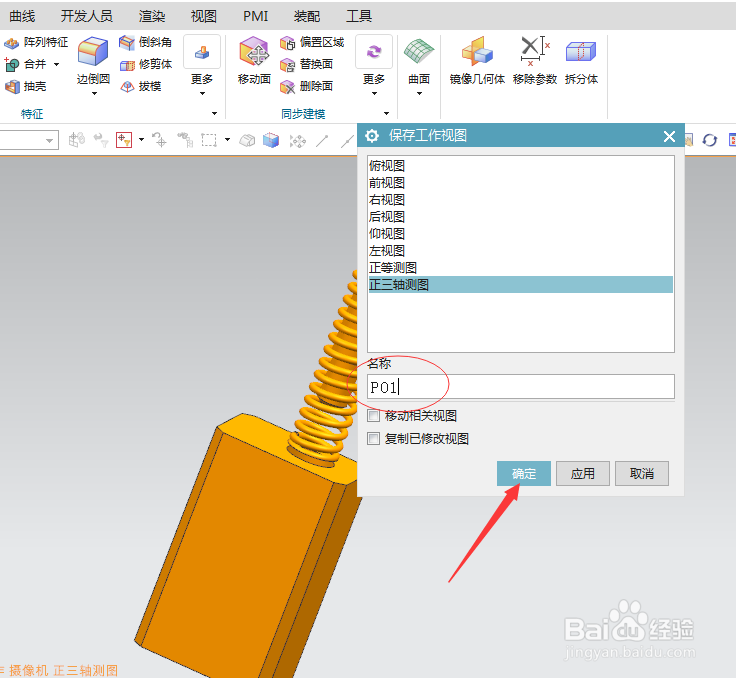Click the four-diamond snap point icon
Screen dimensions: 736x678
[x=298, y=140]
